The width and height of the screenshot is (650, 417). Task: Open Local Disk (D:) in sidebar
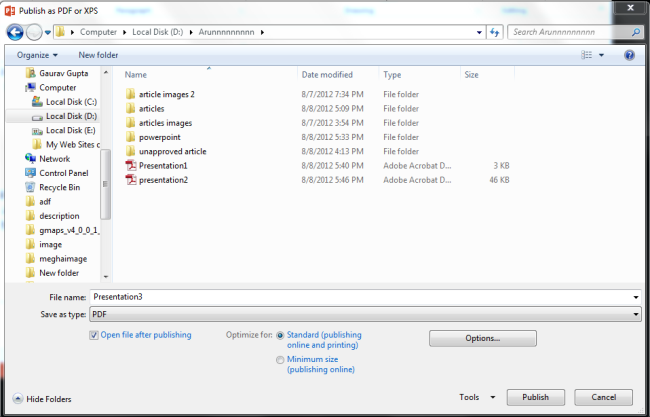[65, 116]
